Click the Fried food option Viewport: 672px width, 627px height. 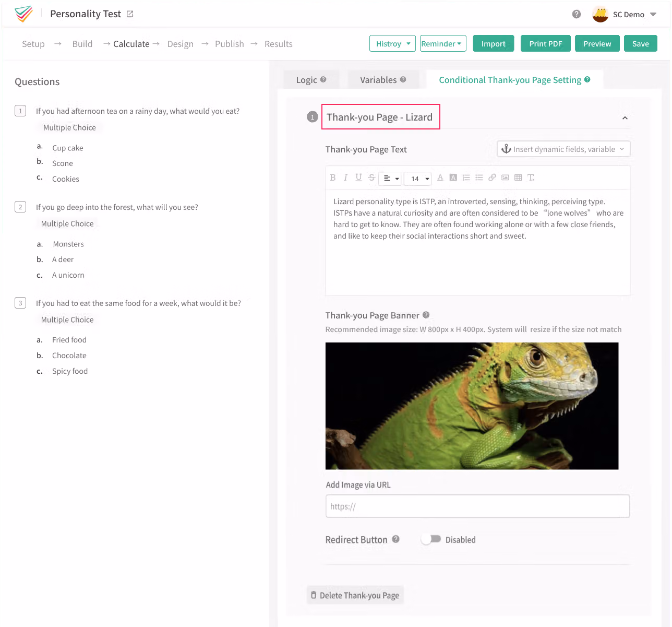point(69,340)
